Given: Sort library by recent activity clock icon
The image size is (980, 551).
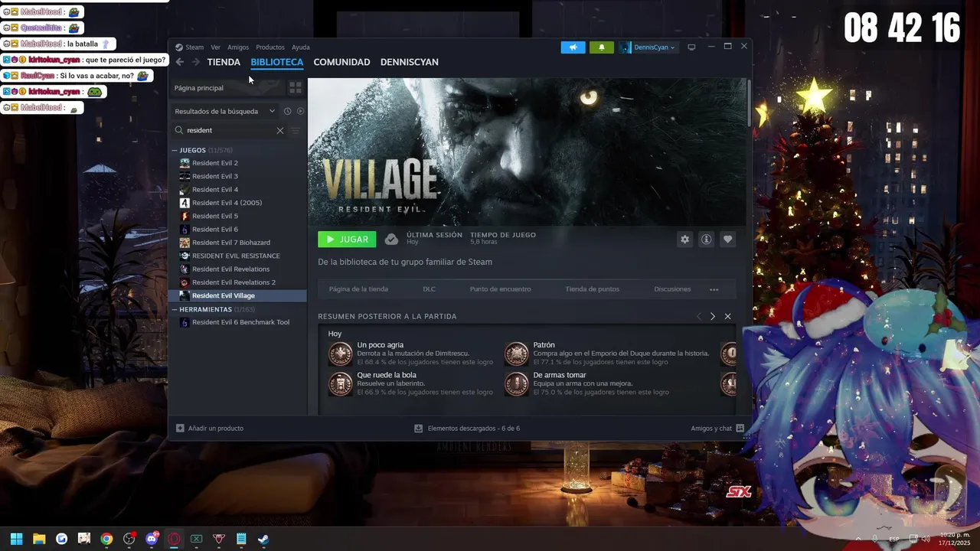Looking at the screenshot, I should point(287,111).
